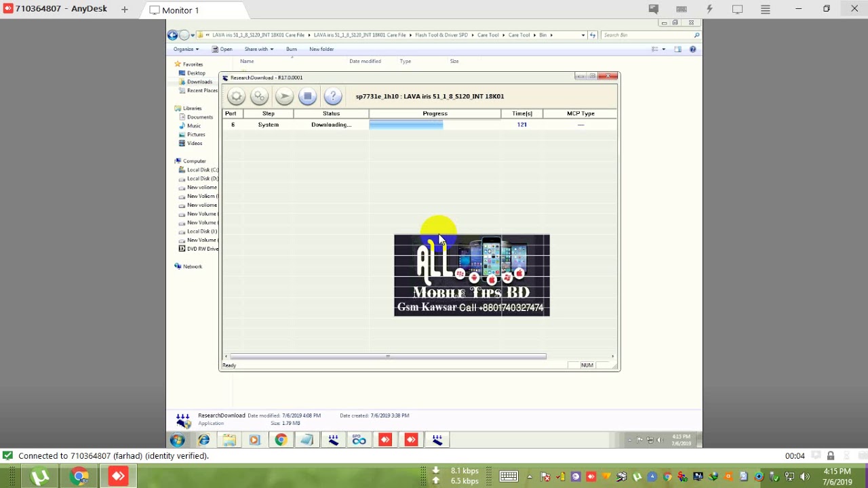Refresh the Explorer address bar

(x=593, y=35)
